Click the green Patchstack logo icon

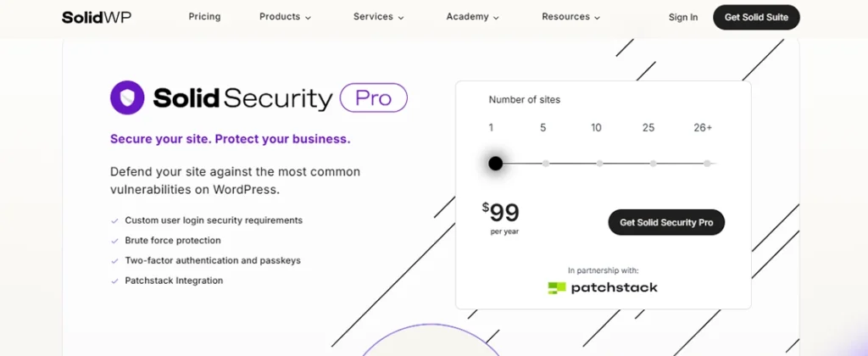pyautogui.click(x=557, y=288)
